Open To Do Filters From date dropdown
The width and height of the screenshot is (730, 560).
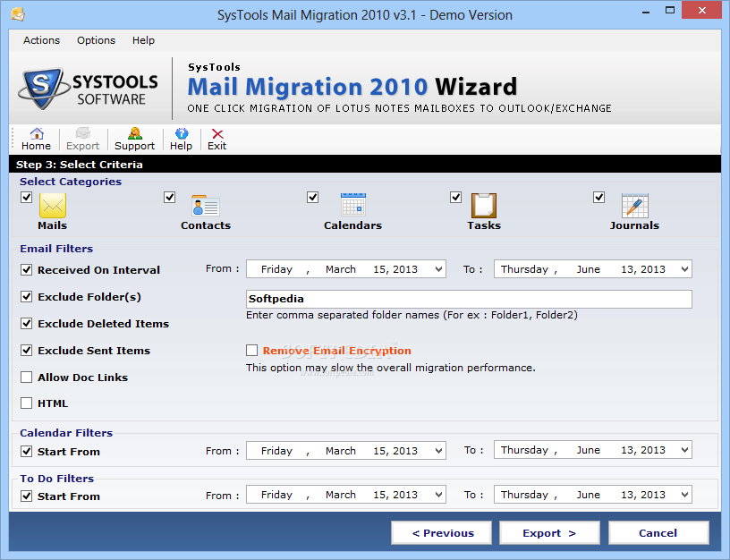click(438, 495)
